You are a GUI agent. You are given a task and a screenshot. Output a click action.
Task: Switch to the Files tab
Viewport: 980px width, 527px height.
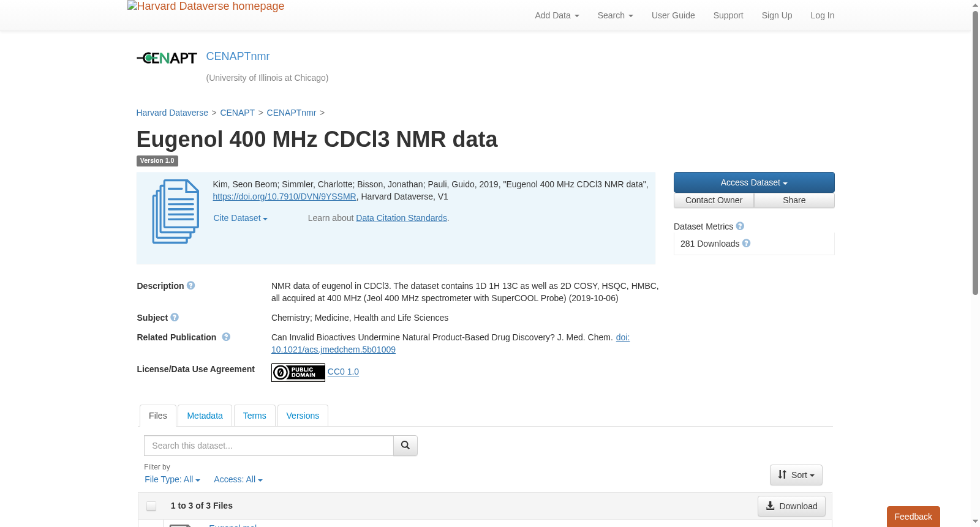(158, 416)
